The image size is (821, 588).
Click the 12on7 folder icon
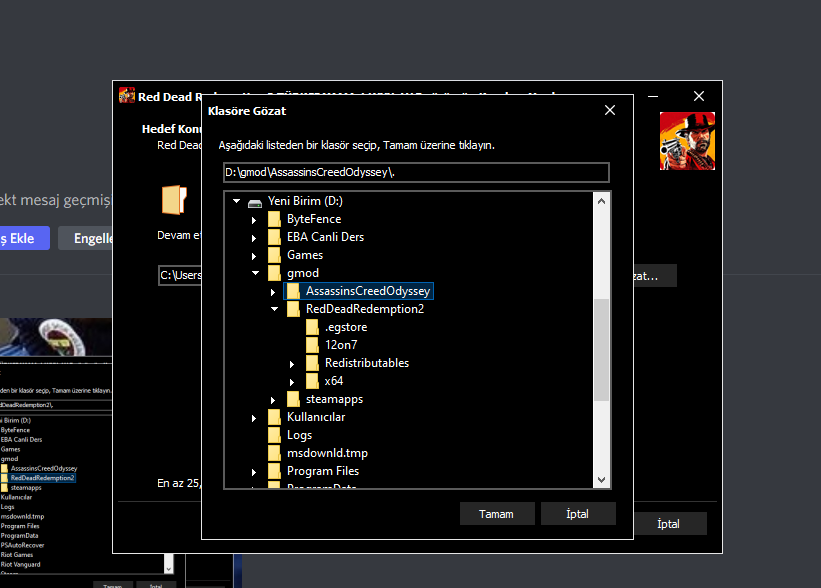coord(312,345)
